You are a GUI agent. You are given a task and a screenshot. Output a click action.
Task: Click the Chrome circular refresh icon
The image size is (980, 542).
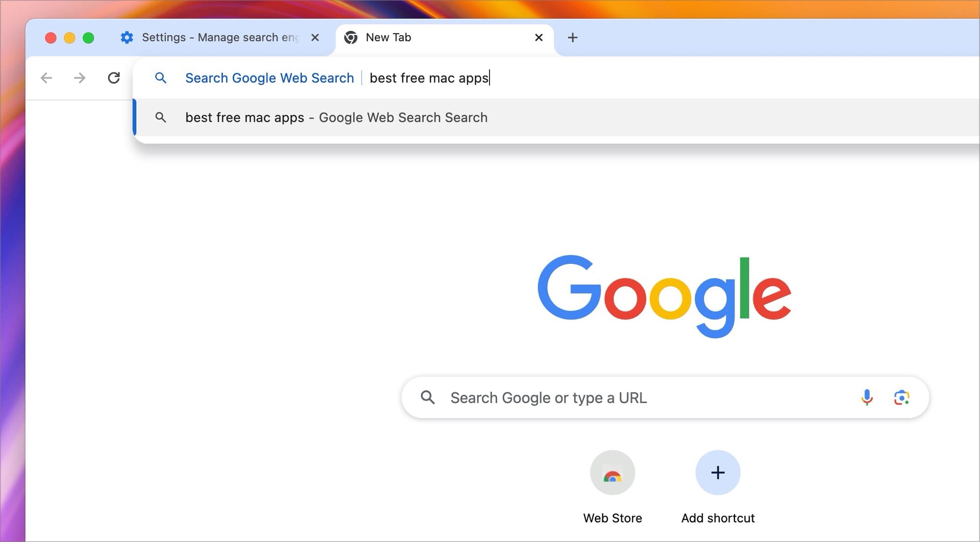coord(115,77)
